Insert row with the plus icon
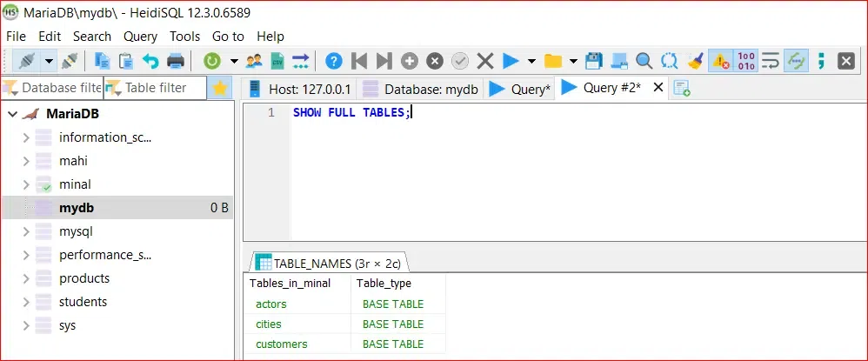The width and height of the screenshot is (868, 361). coord(410,60)
